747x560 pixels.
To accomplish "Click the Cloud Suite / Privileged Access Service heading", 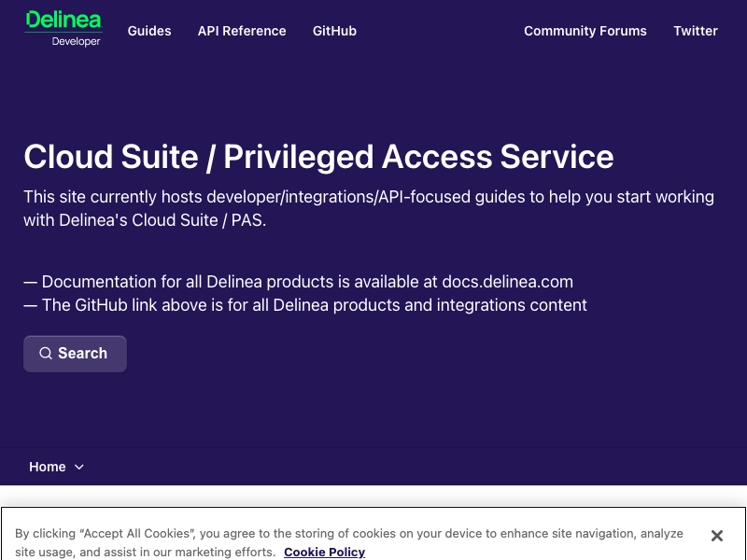I will click(x=318, y=157).
